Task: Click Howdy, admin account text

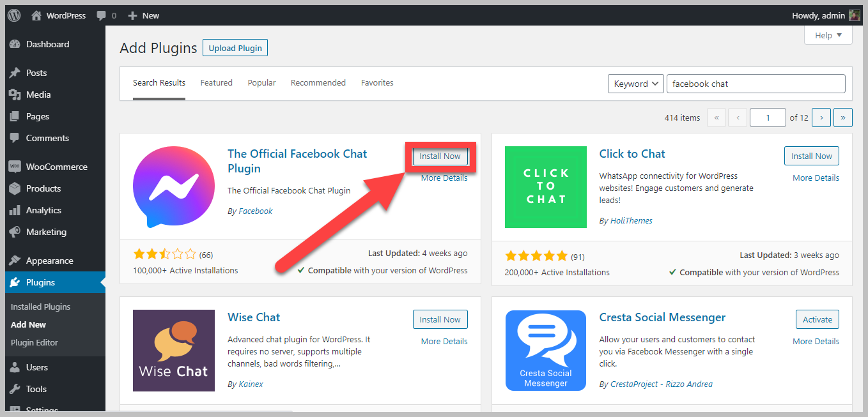Action: coord(818,15)
